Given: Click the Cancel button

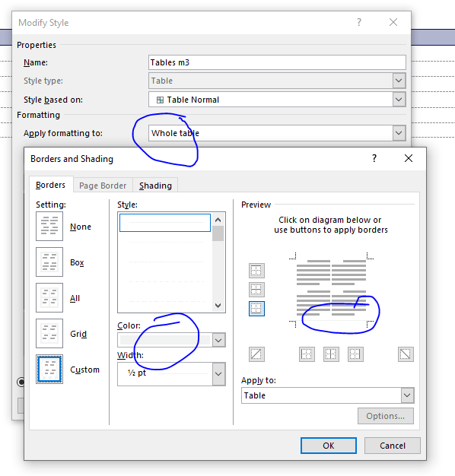Looking at the screenshot, I should click(x=393, y=446).
